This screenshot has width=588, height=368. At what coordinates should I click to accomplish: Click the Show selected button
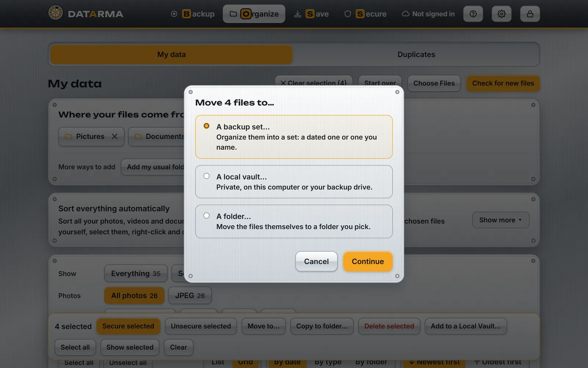click(130, 347)
